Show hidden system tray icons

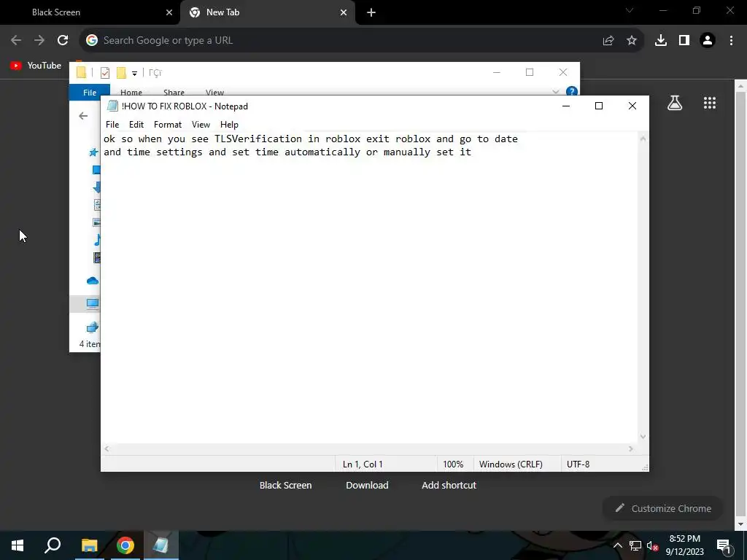click(x=617, y=545)
